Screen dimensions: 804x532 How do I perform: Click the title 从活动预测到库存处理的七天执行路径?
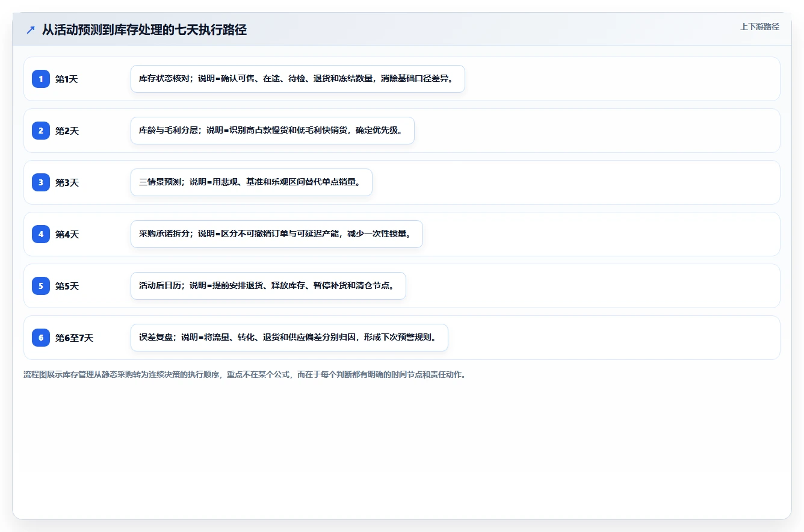[x=144, y=30]
